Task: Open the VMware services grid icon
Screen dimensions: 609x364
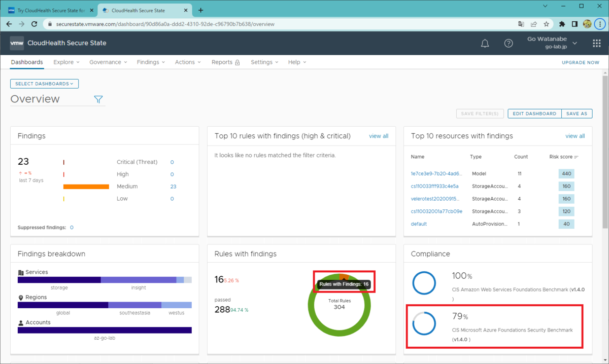Action: point(596,44)
